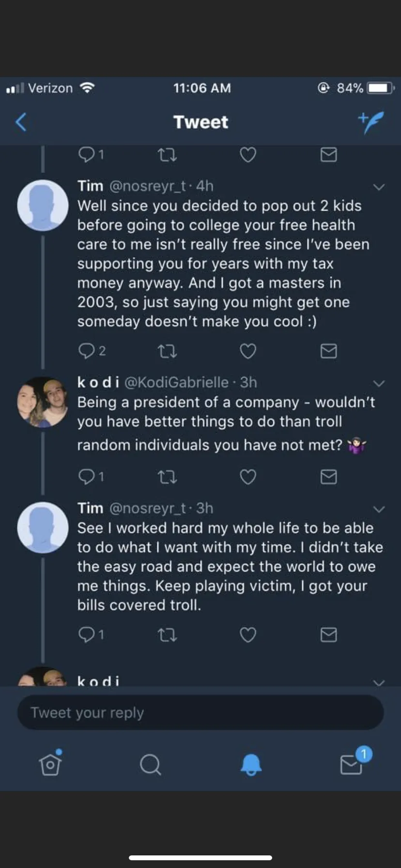Reply to Tim's tweet about masters in 2003

click(87, 351)
